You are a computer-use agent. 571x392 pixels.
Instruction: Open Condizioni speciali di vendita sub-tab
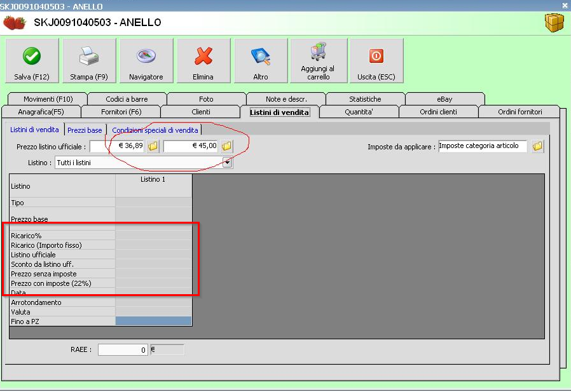(155, 130)
